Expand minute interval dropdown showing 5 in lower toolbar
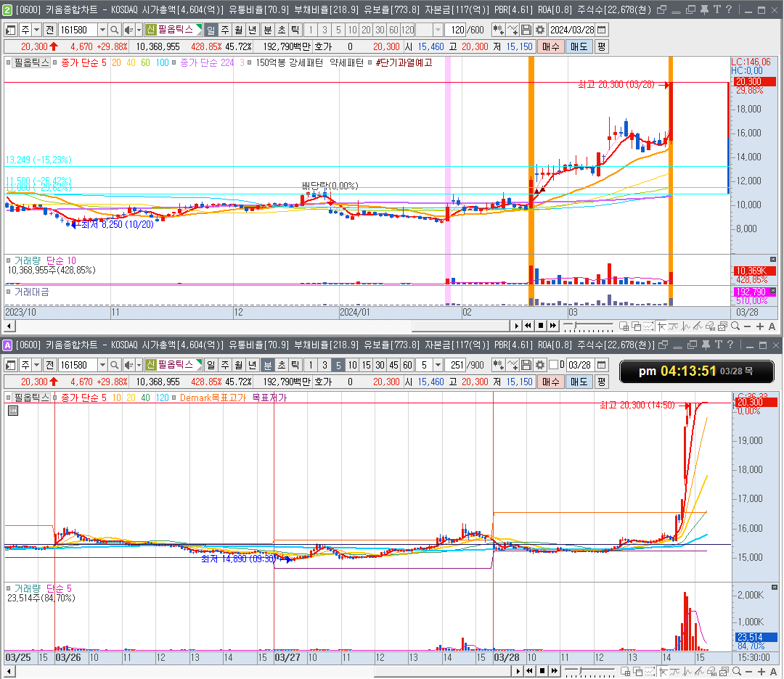 (438, 365)
